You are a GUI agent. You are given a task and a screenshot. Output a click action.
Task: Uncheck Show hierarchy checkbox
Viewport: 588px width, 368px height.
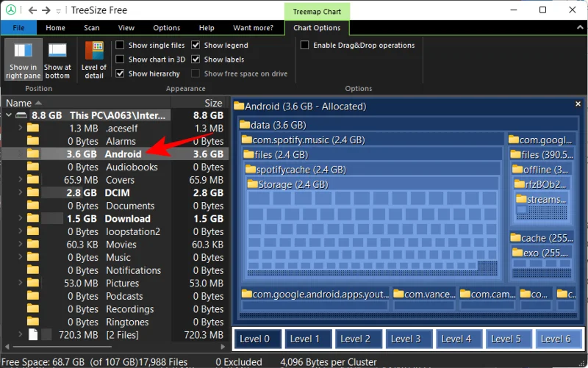click(x=120, y=73)
